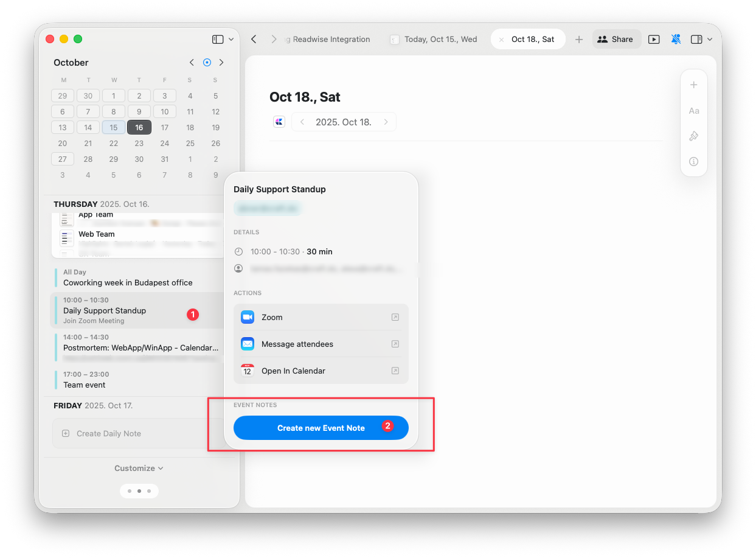Move to second page using pagination dots
The height and width of the screenshot is (558, 756).
pyautogui.click(x=139, y=490)
